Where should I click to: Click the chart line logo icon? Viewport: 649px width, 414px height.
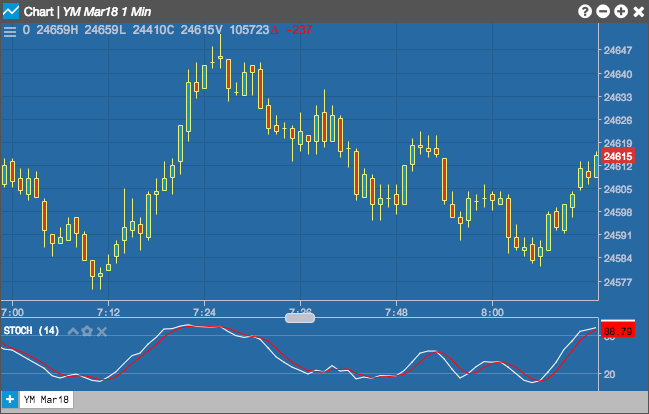coord(10,11)
